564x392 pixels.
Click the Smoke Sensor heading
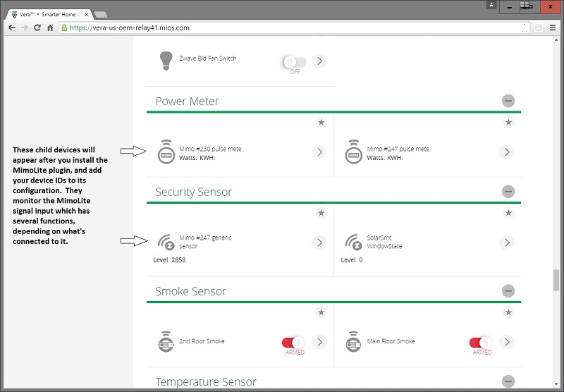pyautogui.click(x=190, y=291)
